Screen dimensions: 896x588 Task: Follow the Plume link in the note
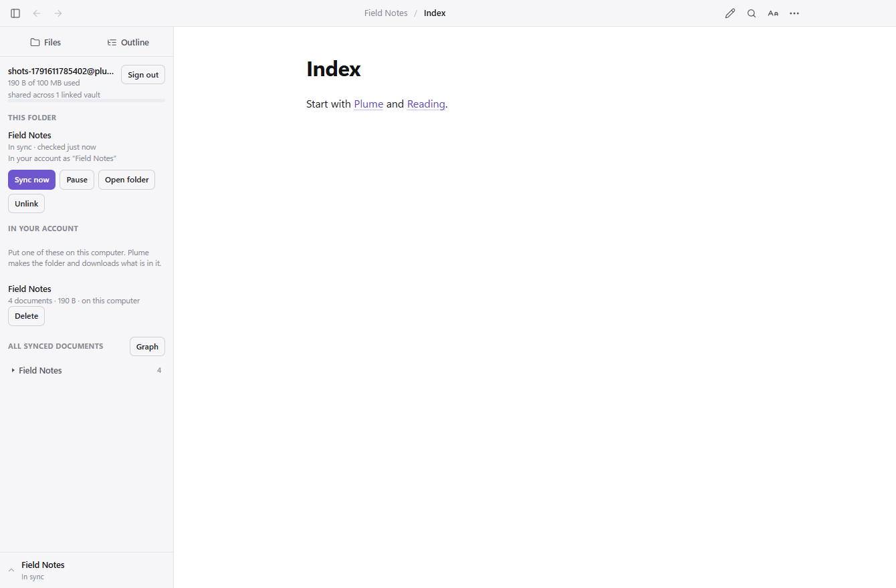[368, 104]
